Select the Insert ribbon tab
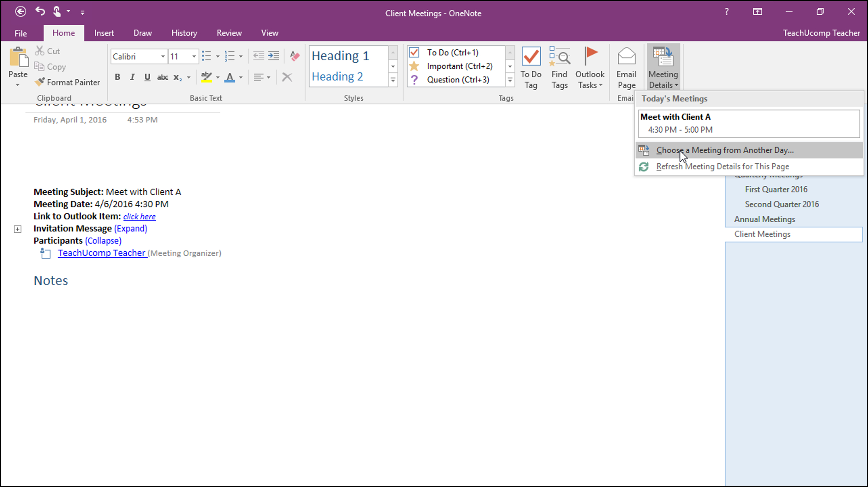This screenshot has height=487, width=868. (x=104, y=33)
